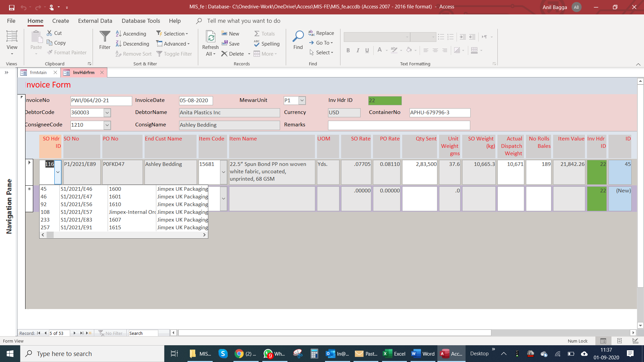Open the Create ribbon tab
Viewport: 644px width, 362px height.
[60, 21]
